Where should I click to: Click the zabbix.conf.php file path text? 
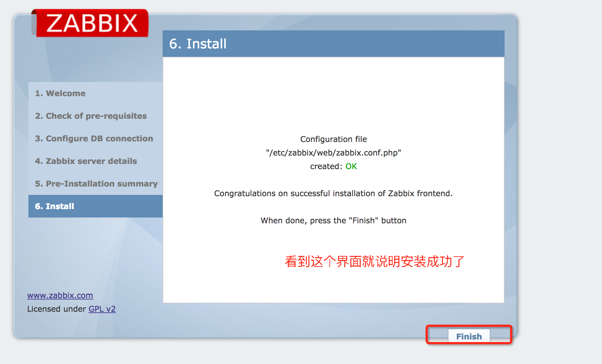pos(334,153)
